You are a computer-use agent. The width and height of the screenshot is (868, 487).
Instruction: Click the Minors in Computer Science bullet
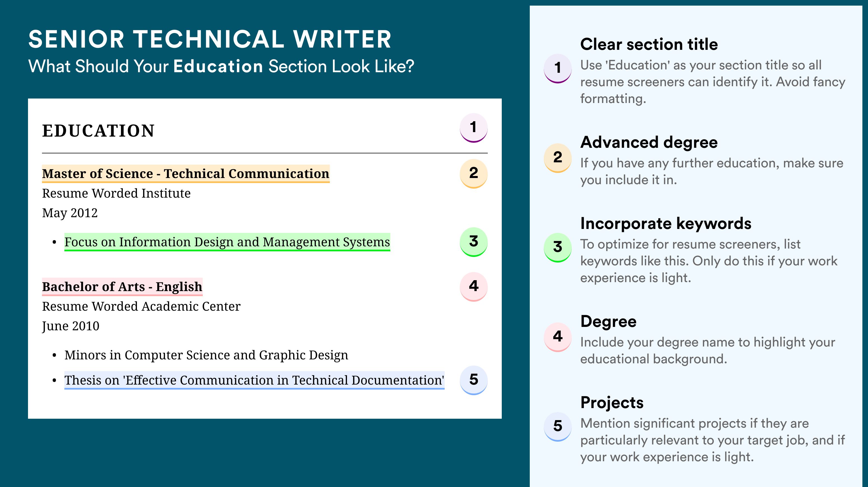(206, 355)
